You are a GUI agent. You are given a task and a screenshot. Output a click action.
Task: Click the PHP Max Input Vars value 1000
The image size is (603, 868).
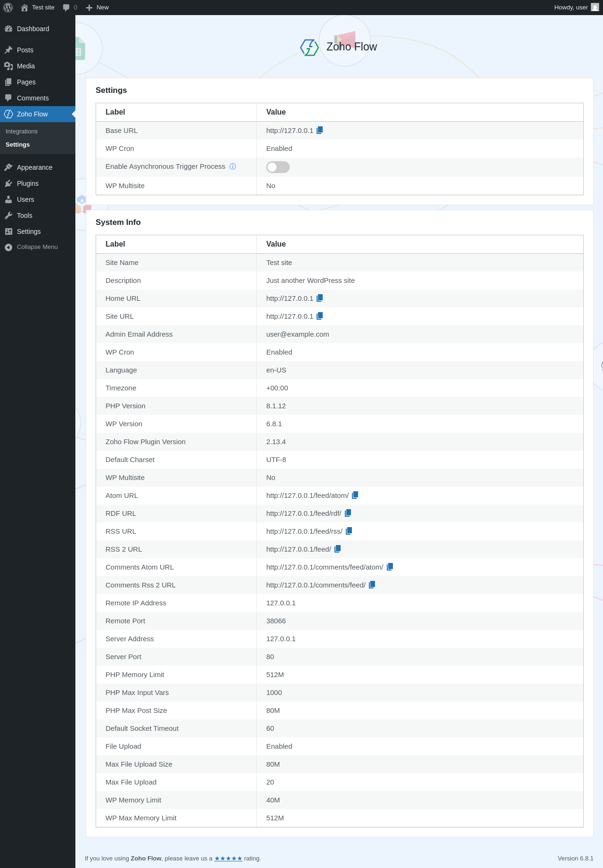click(x=274, y=693)
